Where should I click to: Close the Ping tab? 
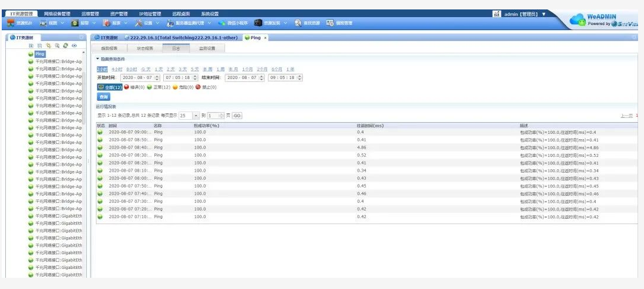click(265, 38)
